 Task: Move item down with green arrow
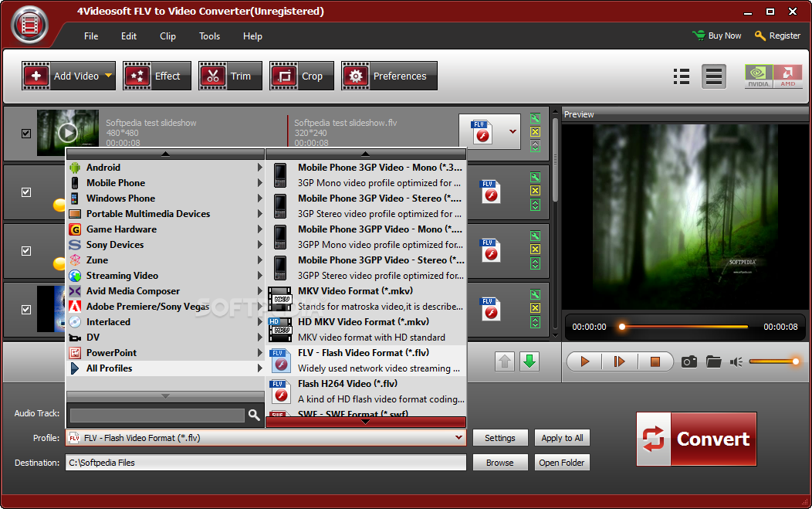click(529, 361)
